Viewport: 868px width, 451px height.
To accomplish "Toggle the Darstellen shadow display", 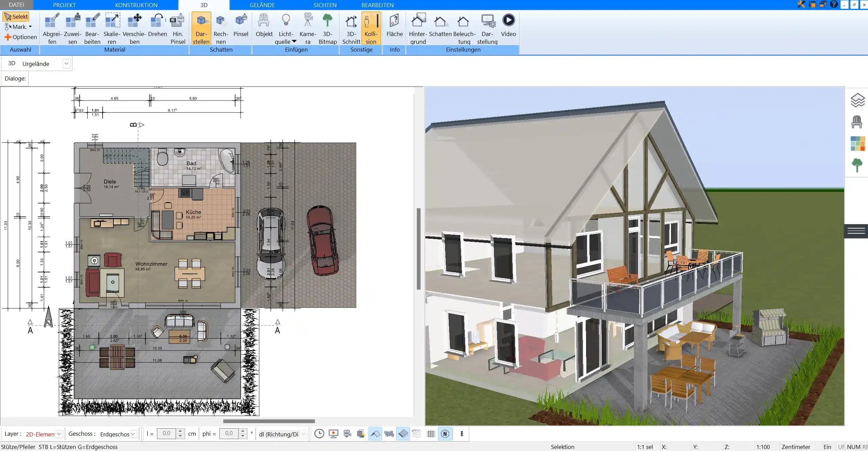I will pos(201,29).
